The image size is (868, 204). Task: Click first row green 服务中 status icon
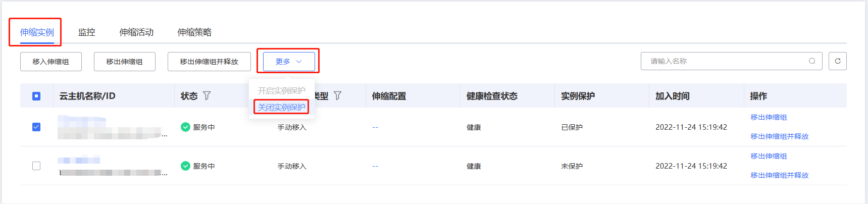pos(185,127)
